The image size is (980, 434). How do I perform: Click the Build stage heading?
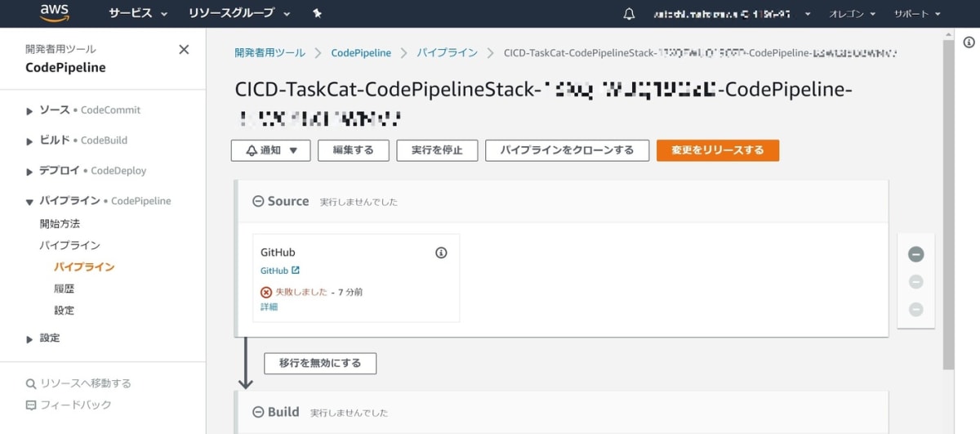click(x=283, y=412)
